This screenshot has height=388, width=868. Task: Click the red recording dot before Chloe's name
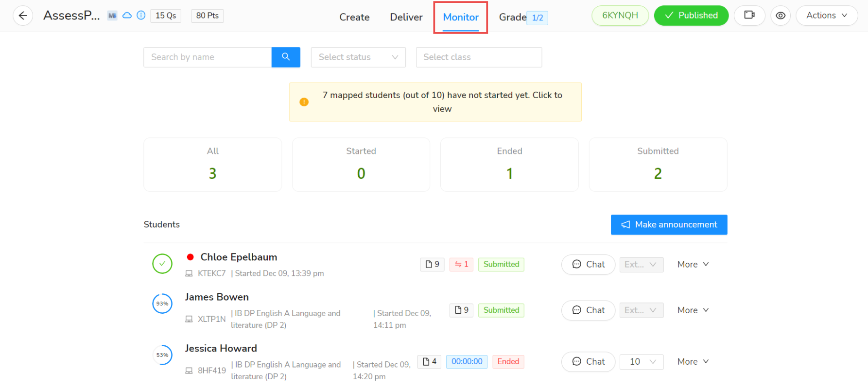[x=191, y=257]
